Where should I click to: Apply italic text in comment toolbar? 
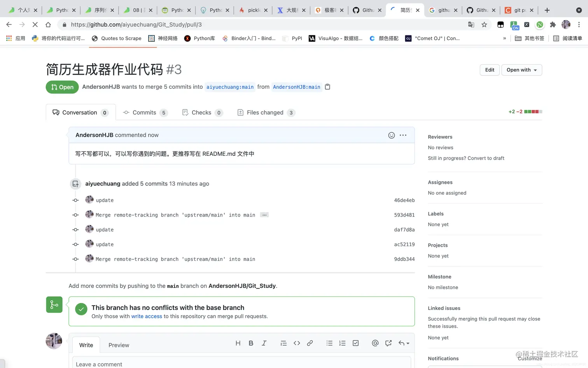coord(264,343)
